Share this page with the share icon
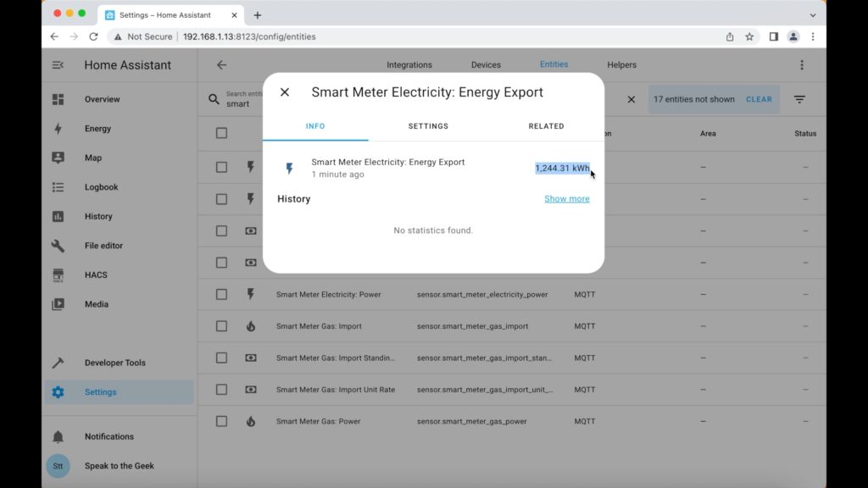Viewport: 868px width, 488px height. pyautogui.click(x=730, y=36)
